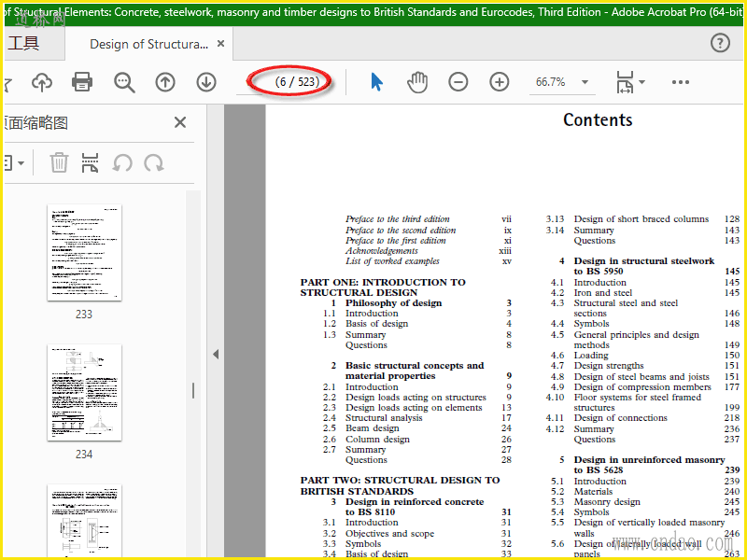Click 'Design of short braced columns' entry
Image resolution: width=747 pixels, height=560 pixels.
point(641,219)
